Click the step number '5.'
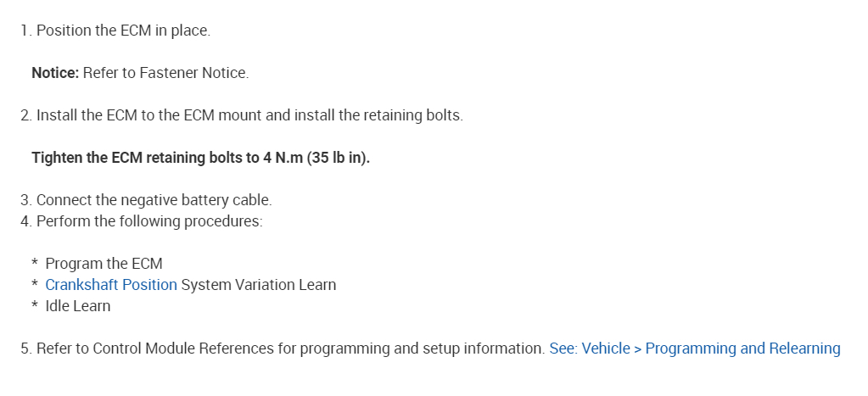This screenshot has height=396, width=868. point(25,349)
